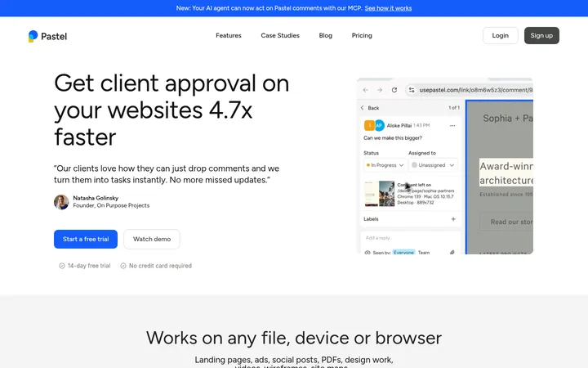
Task: Click the paperclip attachment icon in the reply box
Action: pos(452,253)
